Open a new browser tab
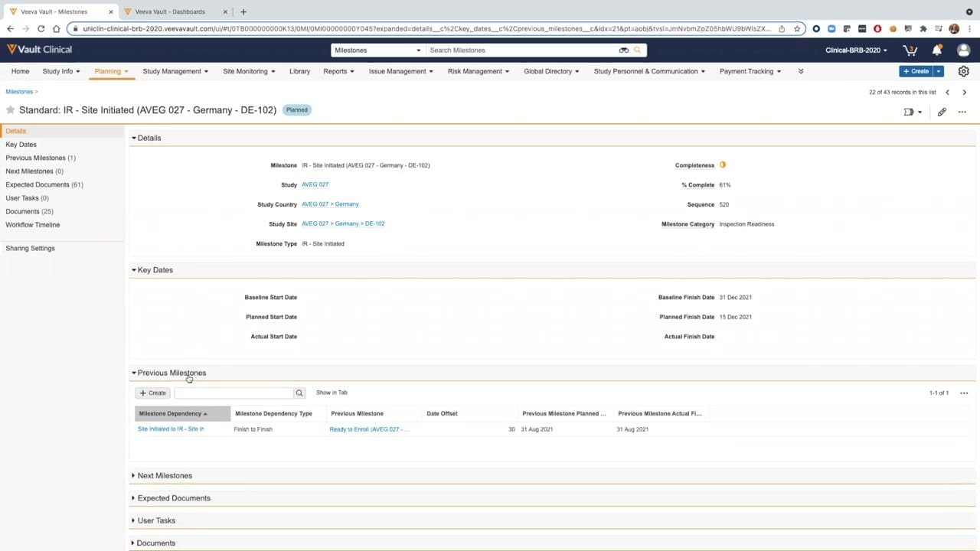 coord(243,11)
